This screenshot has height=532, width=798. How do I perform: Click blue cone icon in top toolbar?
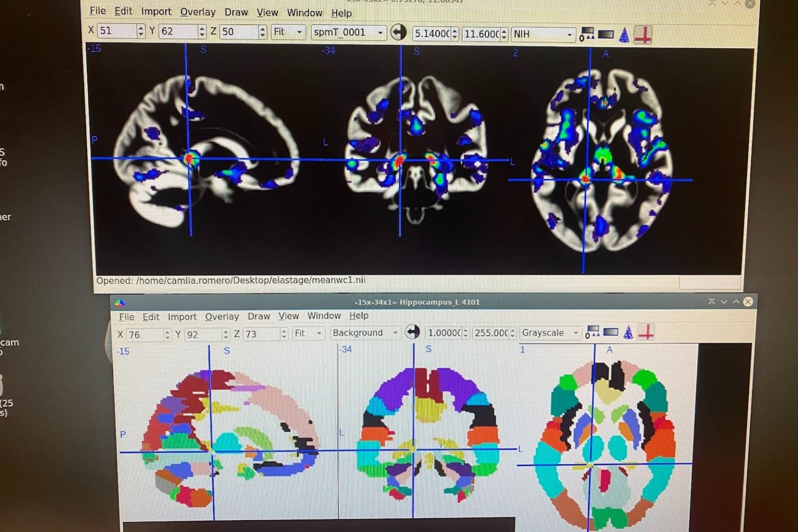tap(624, 35)
